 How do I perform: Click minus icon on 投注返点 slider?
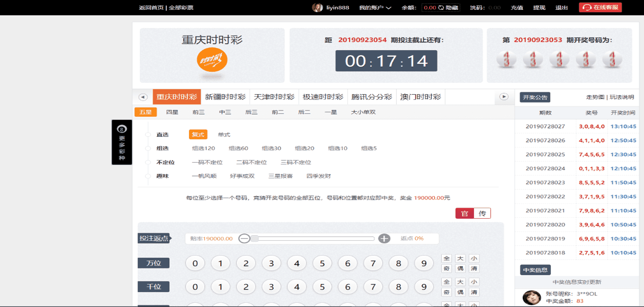[244, 238]
